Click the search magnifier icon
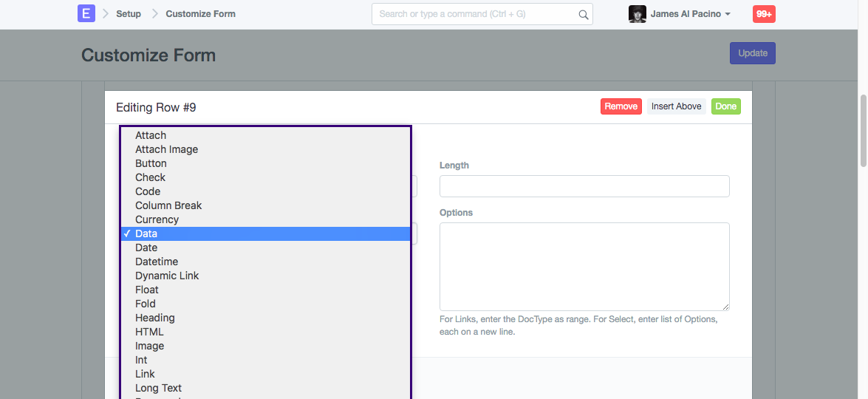This screenshot has height=399, width=868. [x=583, y=14]
